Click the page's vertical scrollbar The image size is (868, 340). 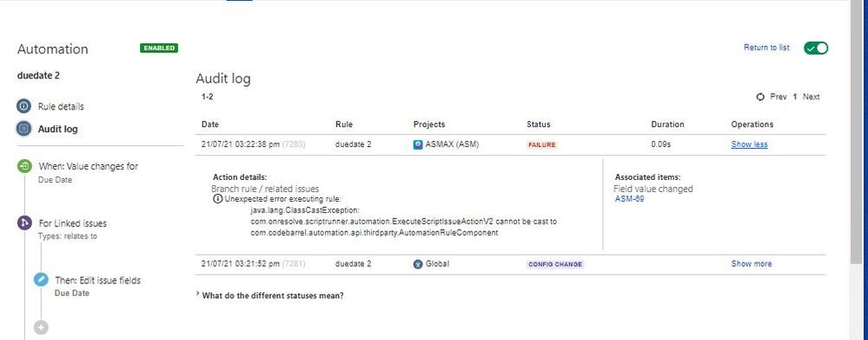[x=857, y=131]
